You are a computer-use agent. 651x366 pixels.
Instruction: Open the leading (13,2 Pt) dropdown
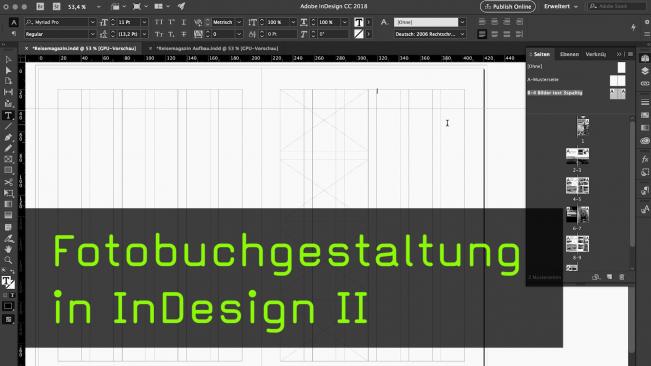tap(144, 34)
